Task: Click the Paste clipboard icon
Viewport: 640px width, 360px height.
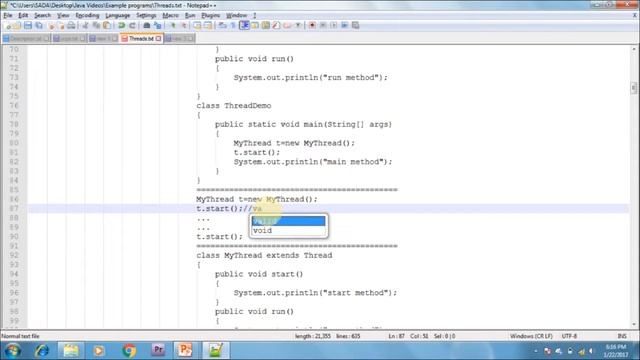Action: click(107, 25)
